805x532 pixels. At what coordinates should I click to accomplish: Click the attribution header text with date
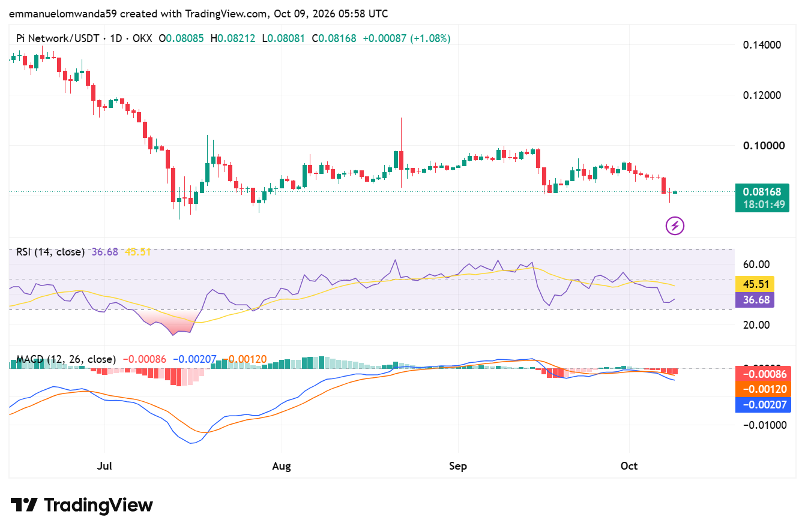click(198, 13)
